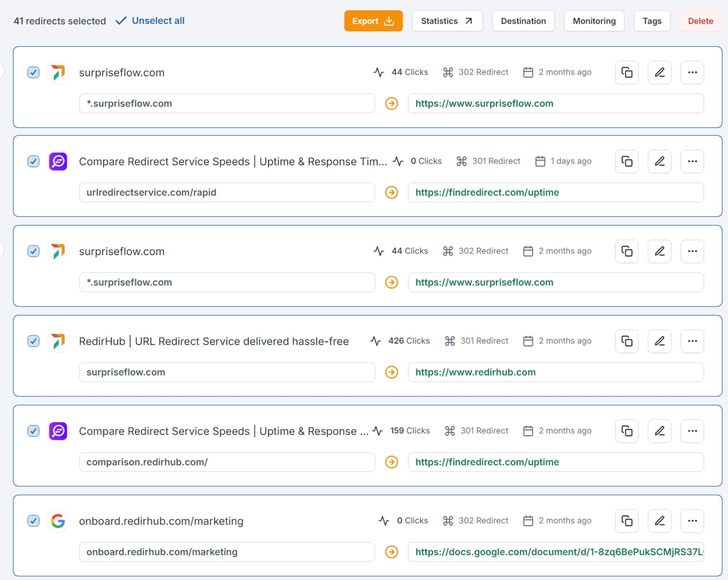The image size is (728, 580).
Task: Click the edit pencil on the comparison.redirhub.com redirect
Action: coord(659,431)
